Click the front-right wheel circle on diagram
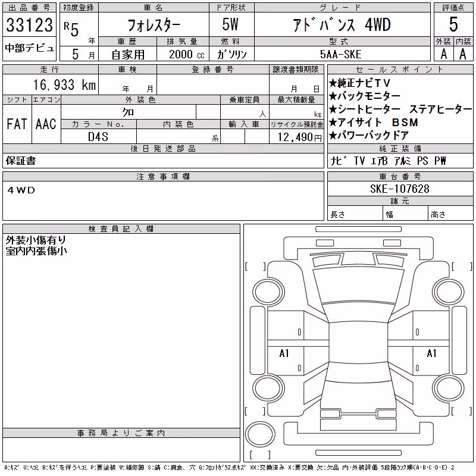This screenshot has width=476, height=476. [448, 292]
